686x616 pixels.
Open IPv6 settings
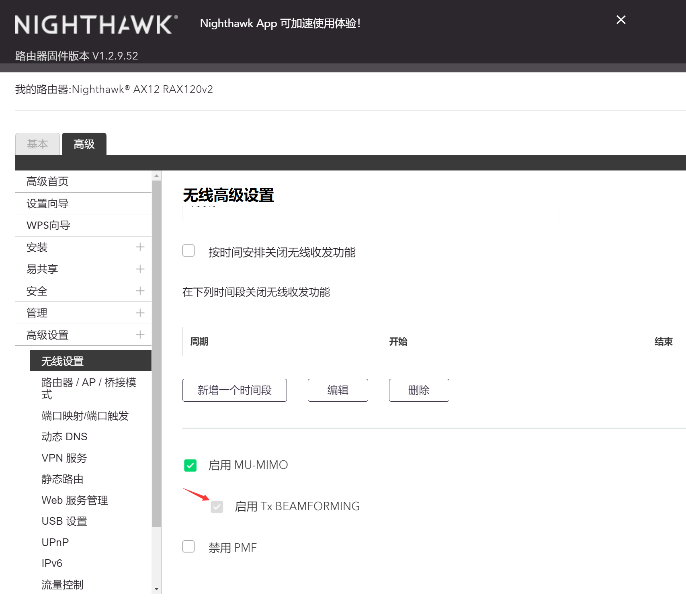pyautogui.click(x=52, y=563)
